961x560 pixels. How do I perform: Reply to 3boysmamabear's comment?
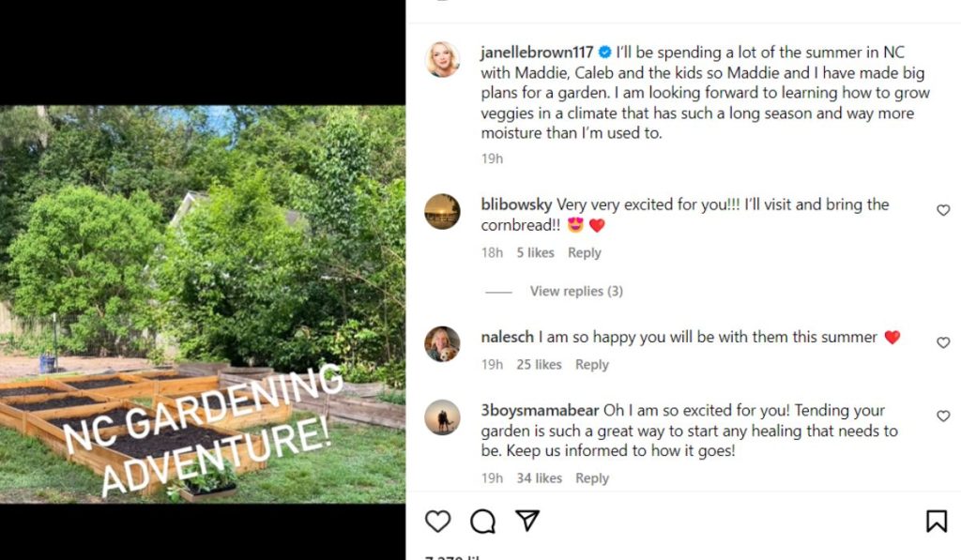(x=591, y=478)
